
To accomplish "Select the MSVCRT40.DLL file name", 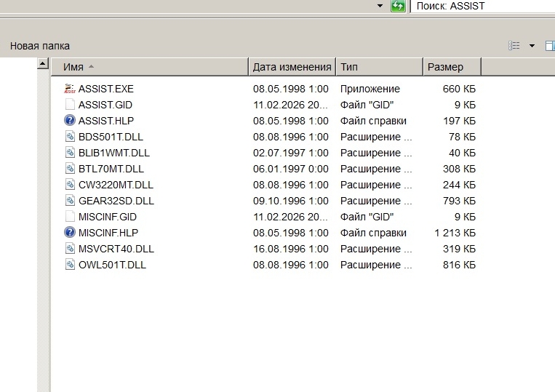I will click(116, 249).
